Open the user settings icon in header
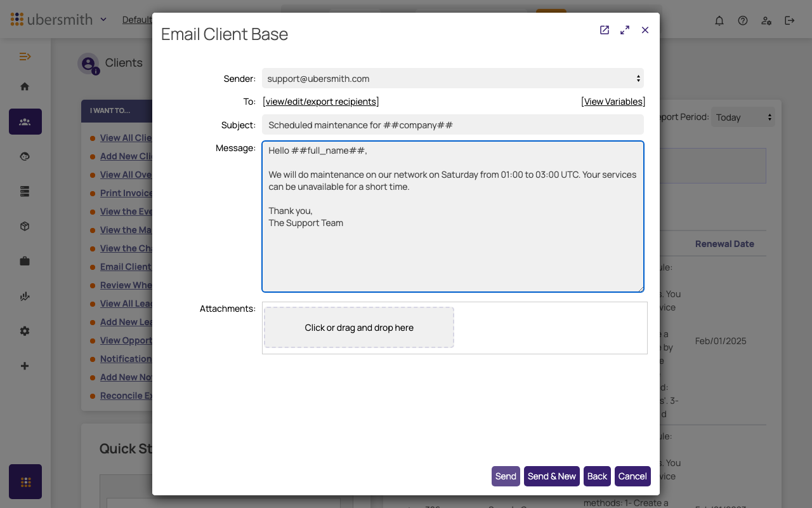This screenshot has height=508, width=812. [766, 20]
